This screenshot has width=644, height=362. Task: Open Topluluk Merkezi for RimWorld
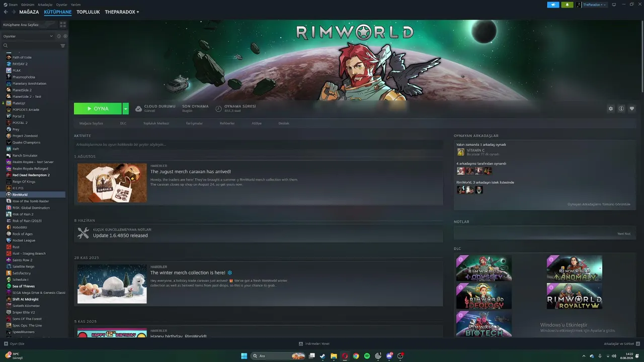pyautogui.click(x=156, y=123)
